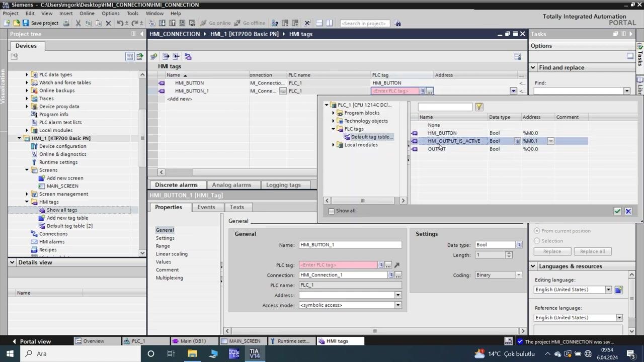The width and height of the screenshot is (644, 362).
Task: Select the Selection radio button
Action: tap(537, 241)
